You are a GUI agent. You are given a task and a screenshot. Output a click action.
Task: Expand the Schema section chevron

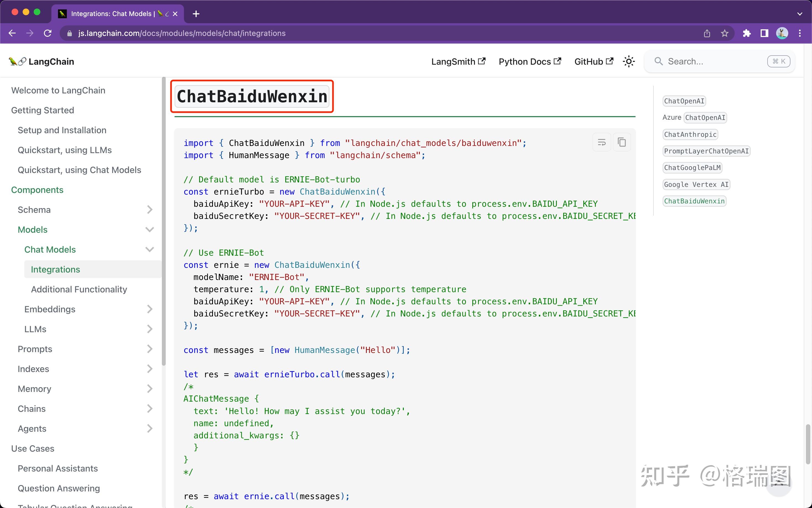(150, 210)
